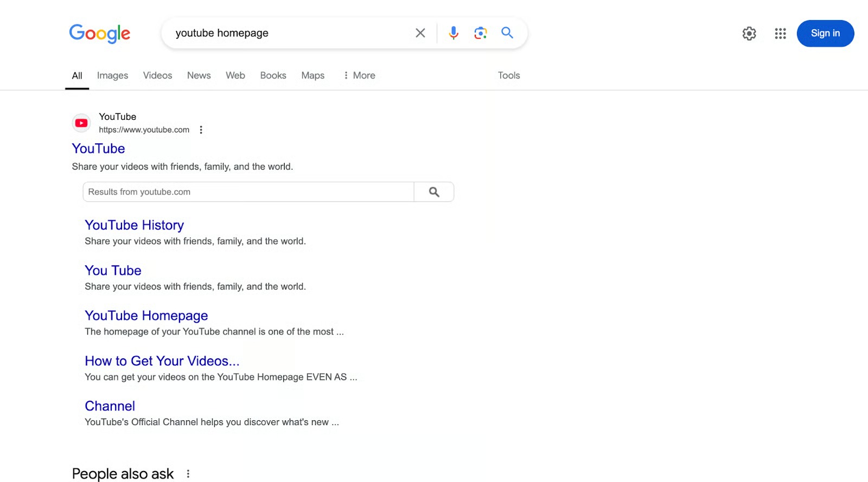
Task: Click the Sign in button
Action: coord(825,34)
